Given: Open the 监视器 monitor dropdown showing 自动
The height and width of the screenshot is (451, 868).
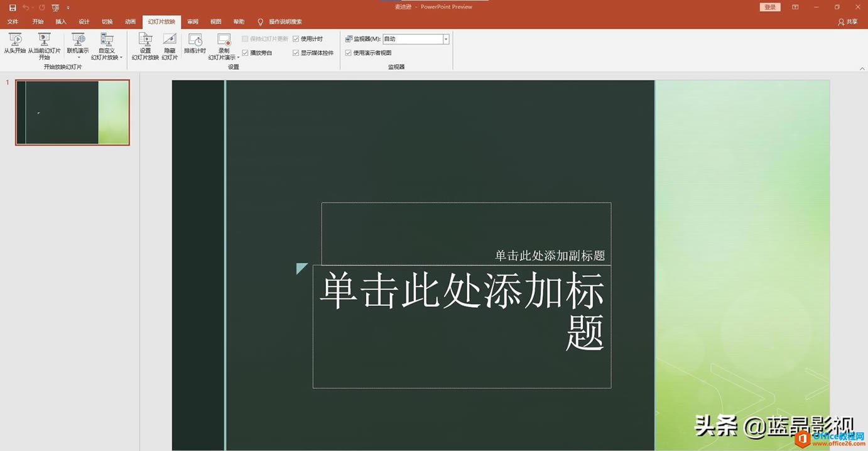Looking at the screenshot, I should 445,38.
